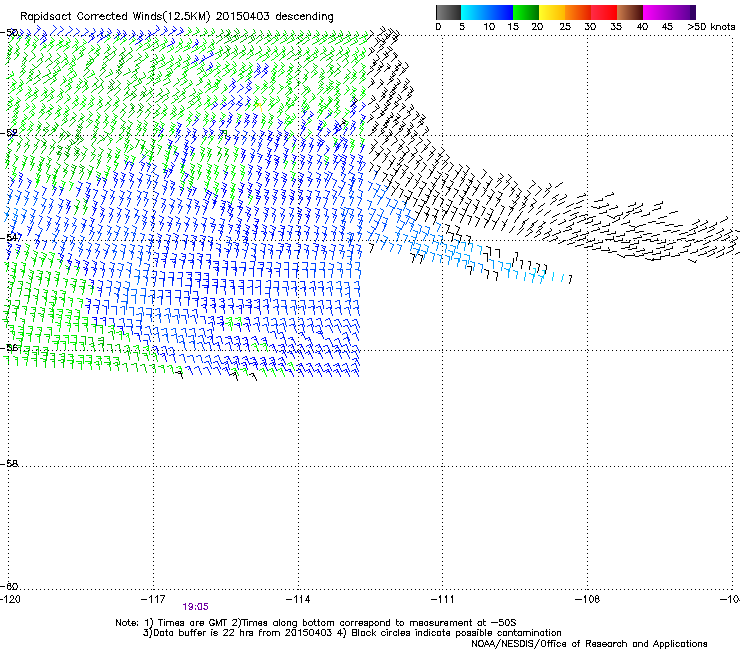Click the green 15-20 knots color segment
The height and width of the screenshot is (650, 740).
pos(526,12)
